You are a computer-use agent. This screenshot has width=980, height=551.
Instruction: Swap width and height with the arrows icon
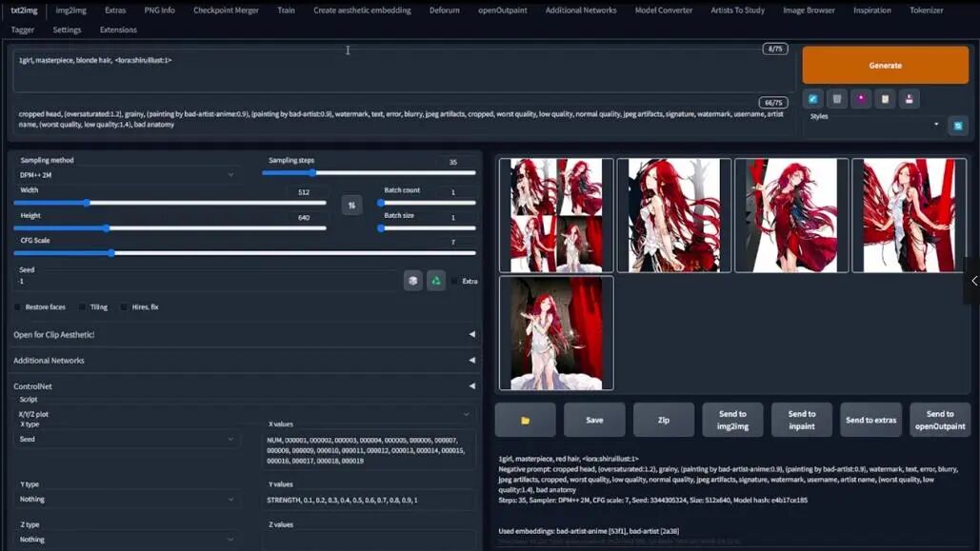coord(351,205)
